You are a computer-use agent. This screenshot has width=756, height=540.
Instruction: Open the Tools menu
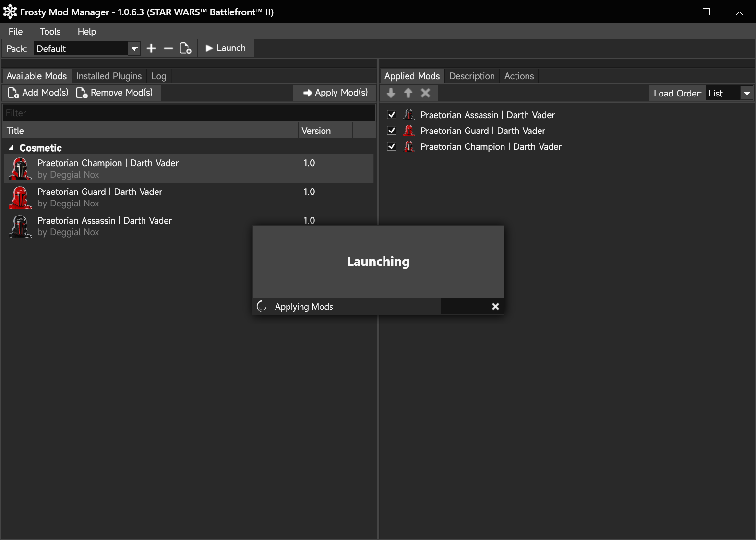click(x=50, y=32)
